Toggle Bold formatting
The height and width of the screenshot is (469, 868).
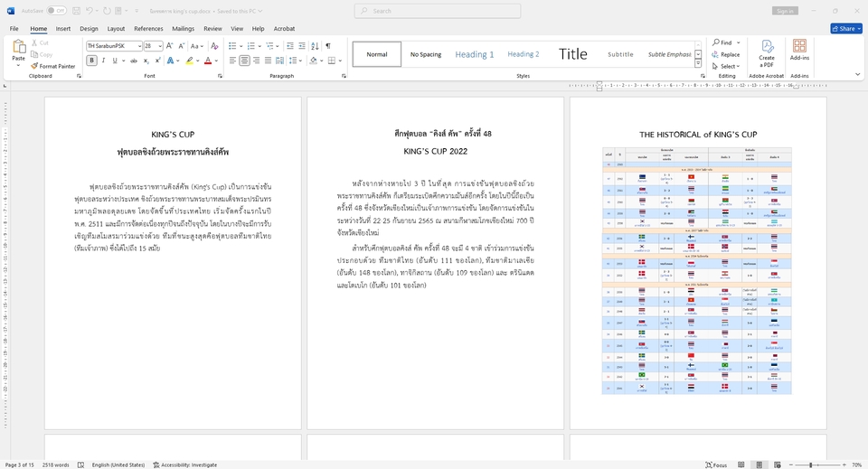92,61
